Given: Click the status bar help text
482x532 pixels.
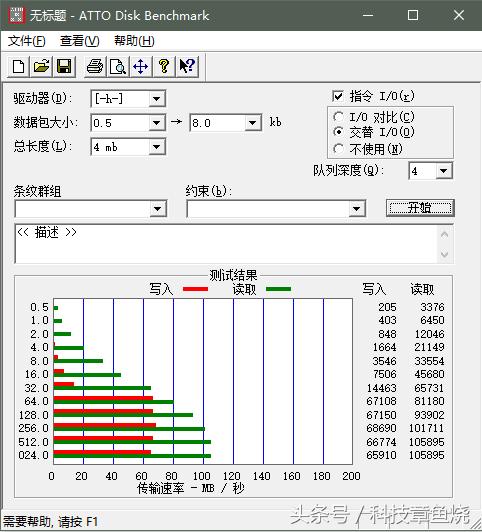Looking at the screenshot, I should click(x=50, y=521).
